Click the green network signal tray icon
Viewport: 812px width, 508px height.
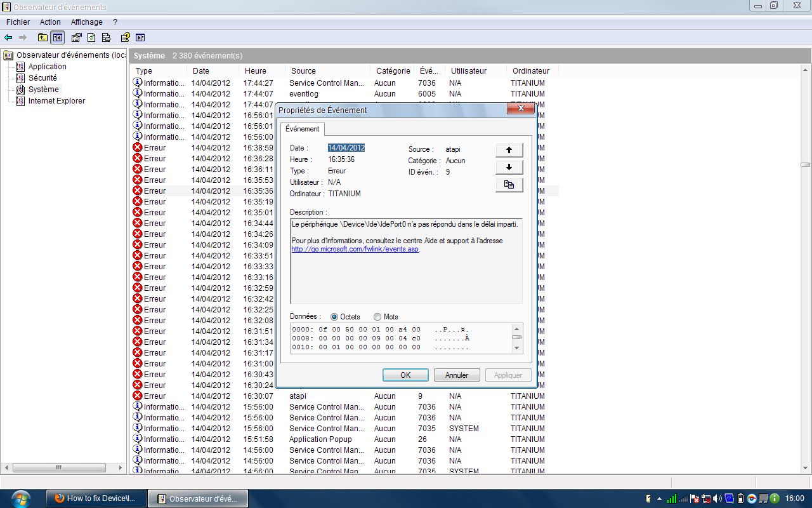pyautogui.click(x=672, y=498)
